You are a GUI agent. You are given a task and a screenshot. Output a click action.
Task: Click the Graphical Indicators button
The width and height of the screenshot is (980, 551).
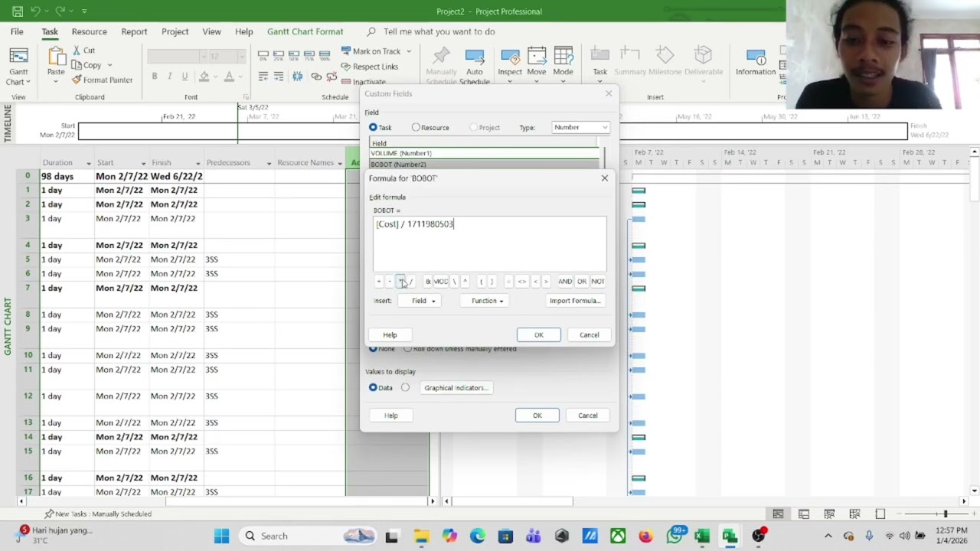(456, 388)
